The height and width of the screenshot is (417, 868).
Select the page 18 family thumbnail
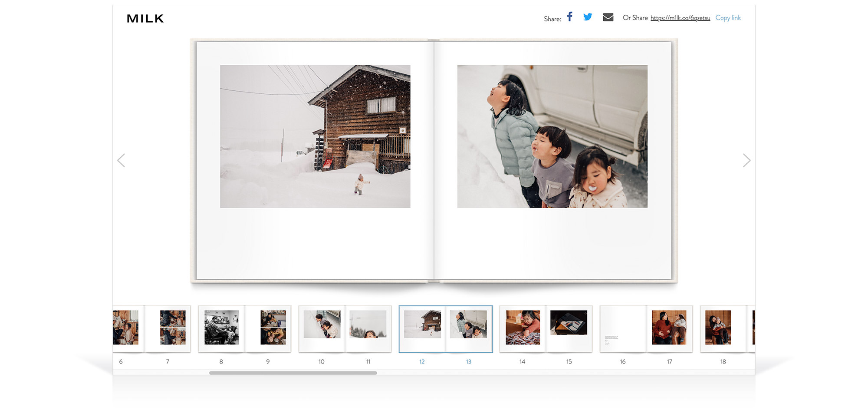(x=722, y=329)
